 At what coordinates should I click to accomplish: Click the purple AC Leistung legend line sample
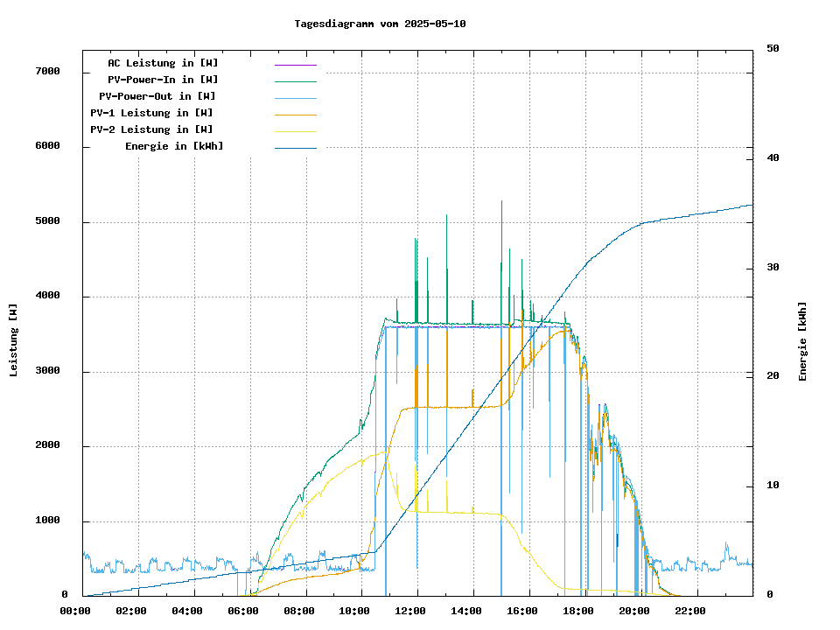click(x=295, y=65)
